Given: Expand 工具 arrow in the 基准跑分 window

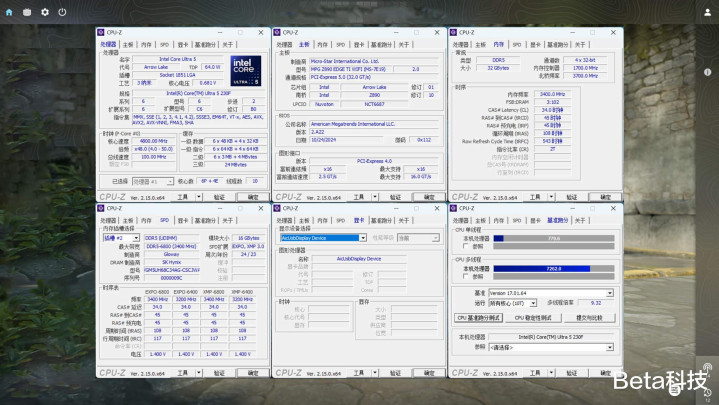Looking at the screenshot, I should (x=551, y=373).
